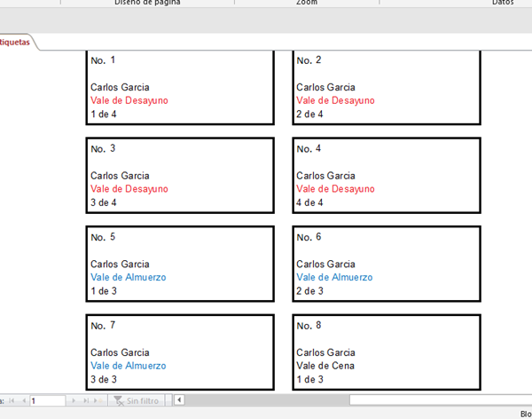Click label No. 1 Vale de Desayuno text
The image size is (532, 419).
(x=129, y=101)
